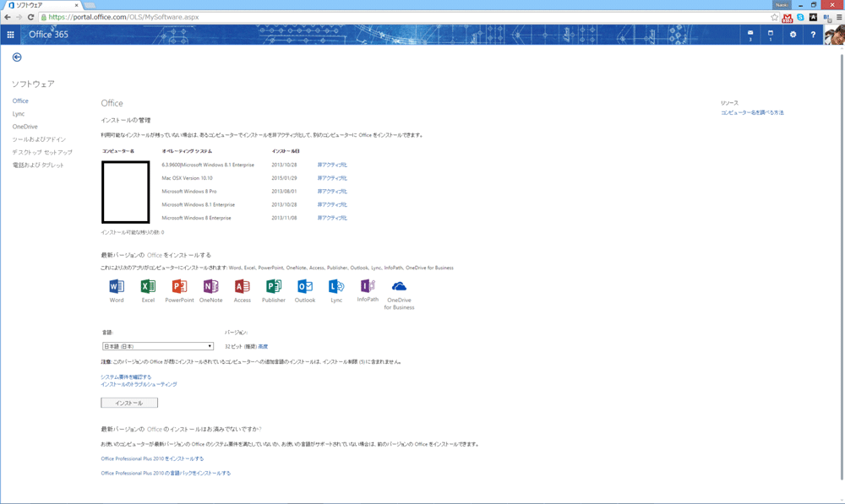This screenshot has width=845, height=504.
Task: Reload the page with the refresh button
Action: click(30, 17)
